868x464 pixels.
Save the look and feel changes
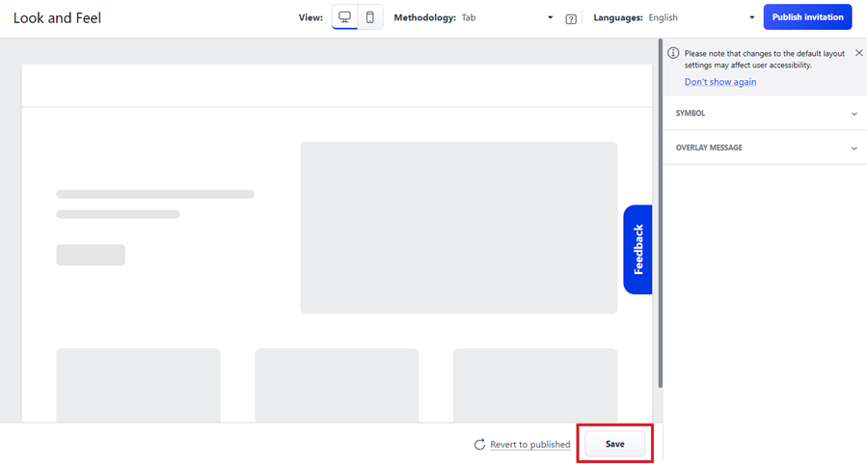(614, 444)
